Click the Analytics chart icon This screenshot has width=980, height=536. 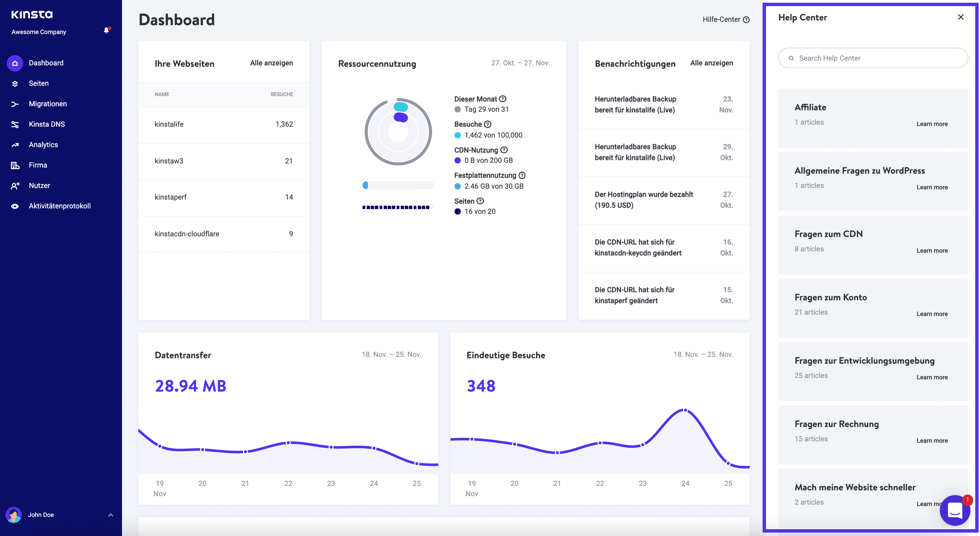[15, 145]
